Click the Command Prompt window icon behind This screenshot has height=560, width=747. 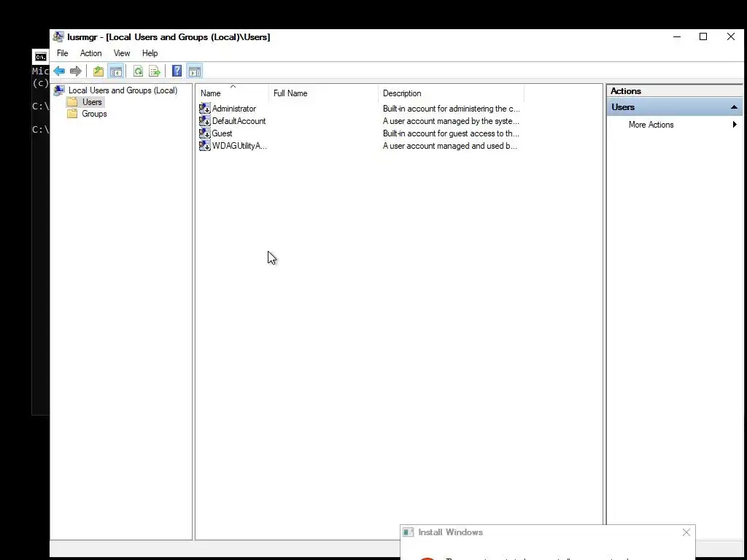pos(41,57)
